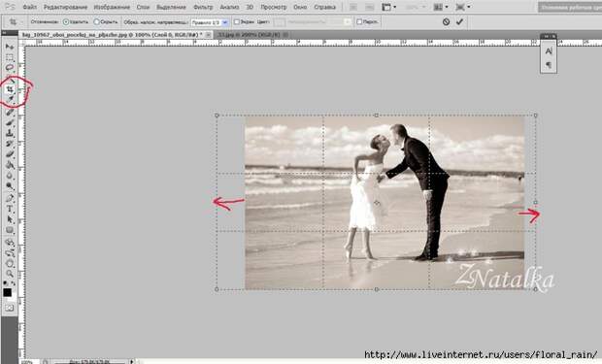Select the Horizontal Type tool
Screen dimensions: 602x364
point(10,210)
